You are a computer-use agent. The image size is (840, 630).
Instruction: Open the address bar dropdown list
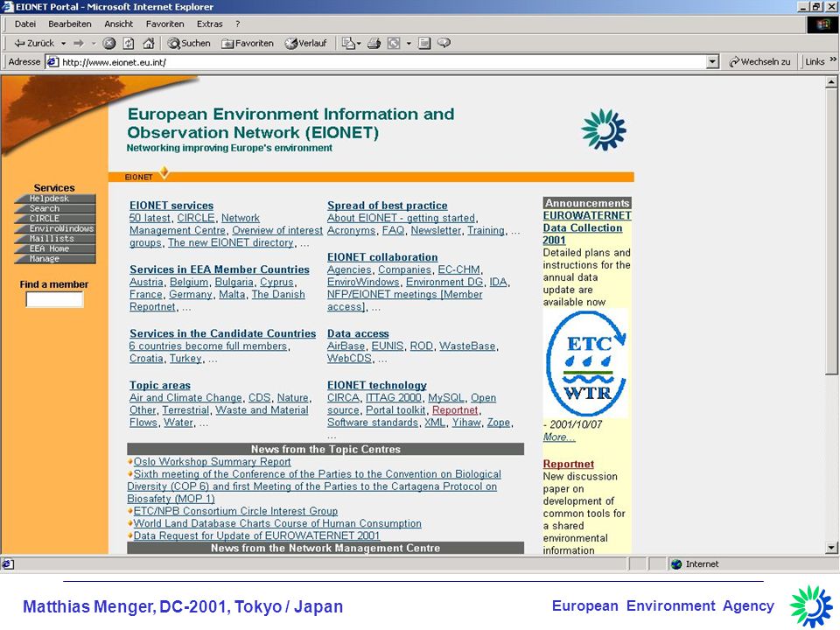tap(712, 62)
